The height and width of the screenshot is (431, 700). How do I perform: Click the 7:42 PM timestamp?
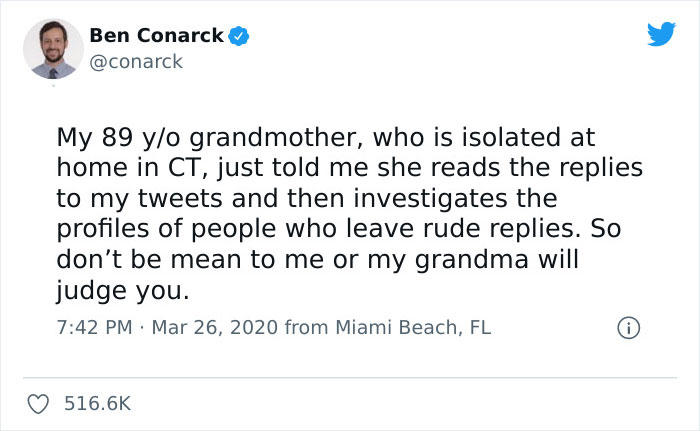coord(89,327)
